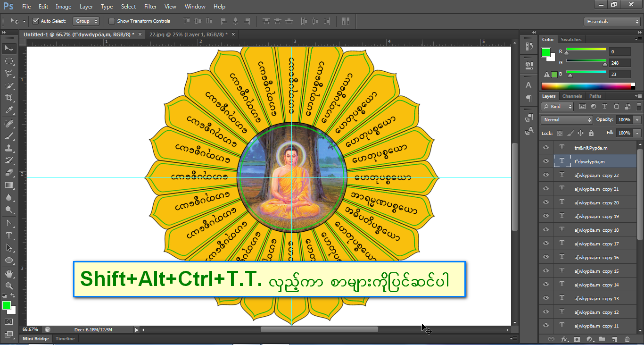Click the Create new group folder icon
This screenshot has width=644, height=345.
[x=602, y=339]
